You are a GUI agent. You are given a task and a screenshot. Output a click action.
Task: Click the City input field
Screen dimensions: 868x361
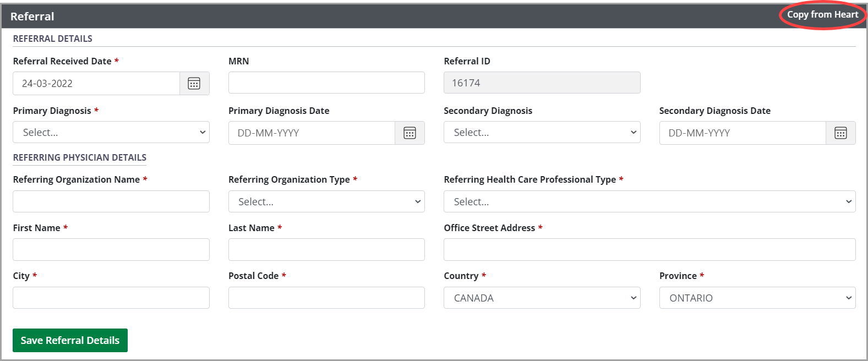point(111,298)
